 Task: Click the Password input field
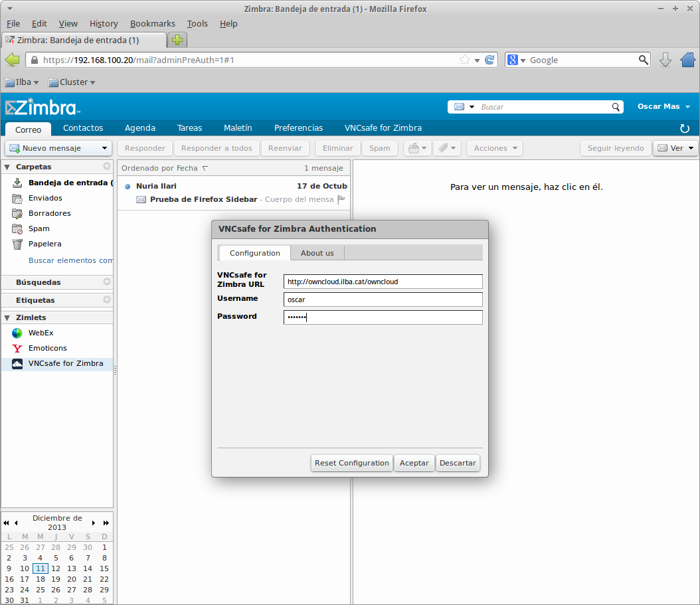tap(383, 317)
